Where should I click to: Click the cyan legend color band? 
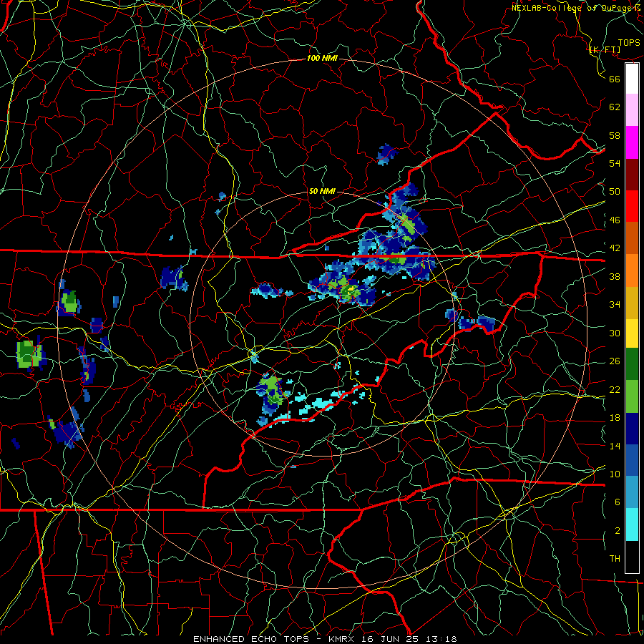click(632, 525)
